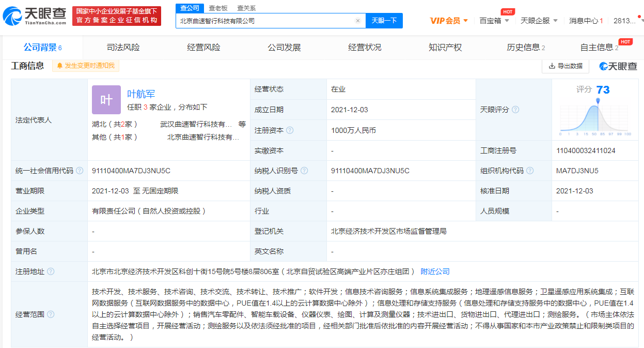The width and height of the screenshot is (644, 348).
Task: Select the 查老板 search tab
Action: click(x=218, y=8)
